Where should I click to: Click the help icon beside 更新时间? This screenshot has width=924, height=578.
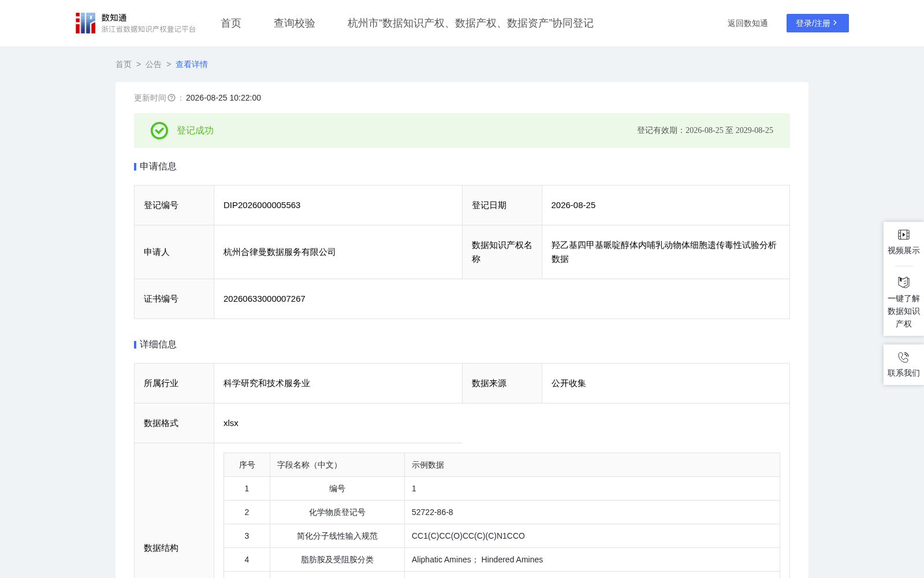172,98
